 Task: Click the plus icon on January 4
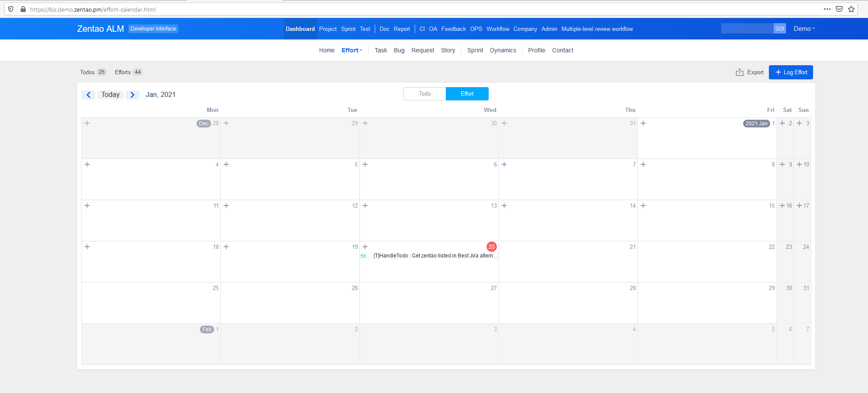pos(87,164)
